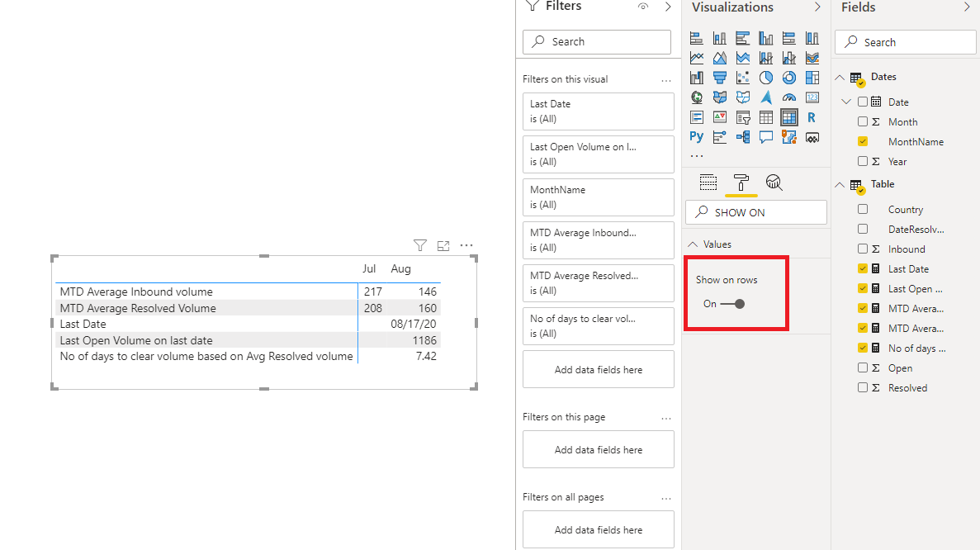Screen dimensions: 980x550
Task: Expand the Date hierarchy chevron
Action: tap(846, 102)
